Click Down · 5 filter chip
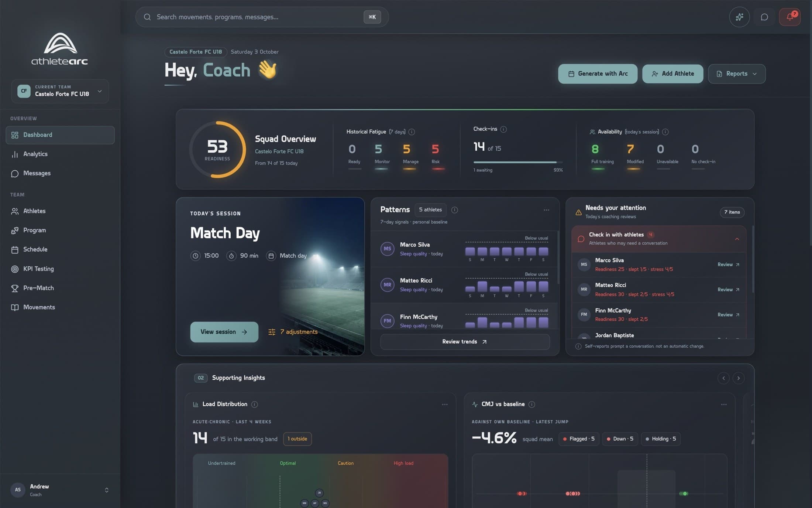Viewport: 812px width, 508px height. click(x=620, y=439)
